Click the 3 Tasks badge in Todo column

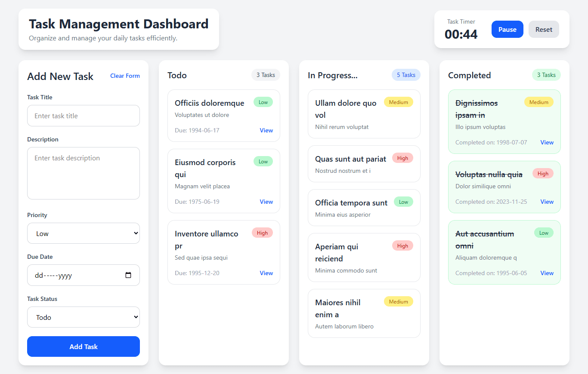click(x=266, y=75)
